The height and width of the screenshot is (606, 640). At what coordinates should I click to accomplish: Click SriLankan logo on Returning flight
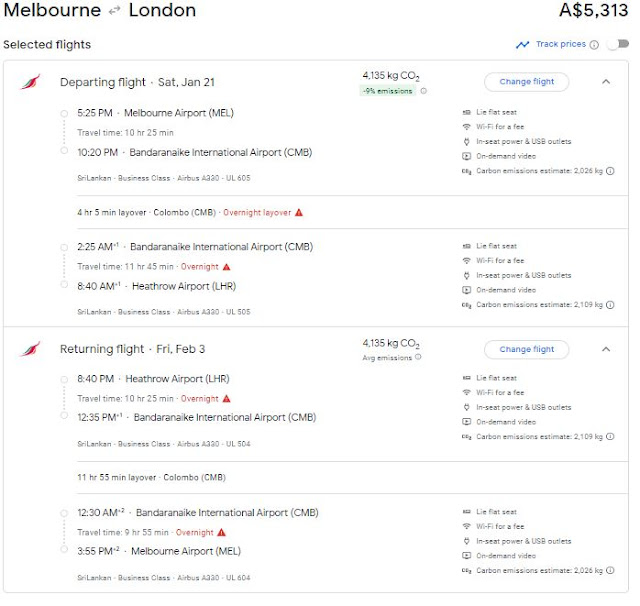(31, 349)
